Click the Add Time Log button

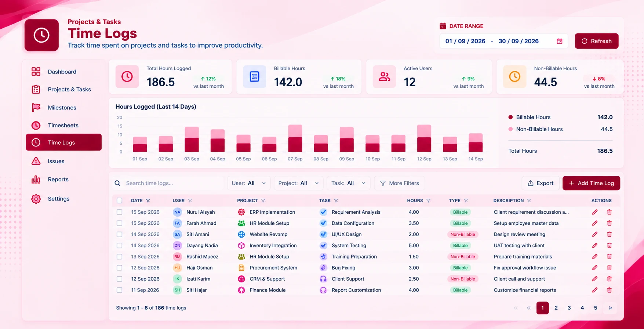(591, 183)
